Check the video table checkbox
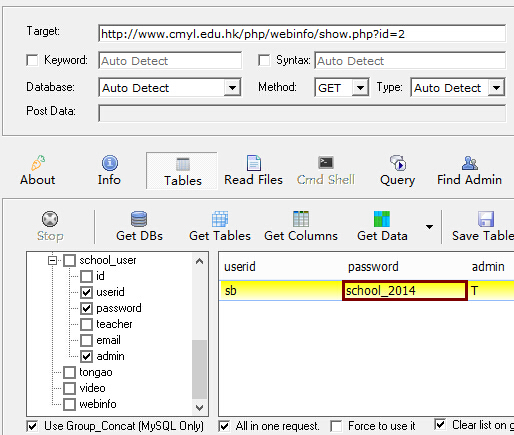The image size is (514, 435). [x=69, y=388]
